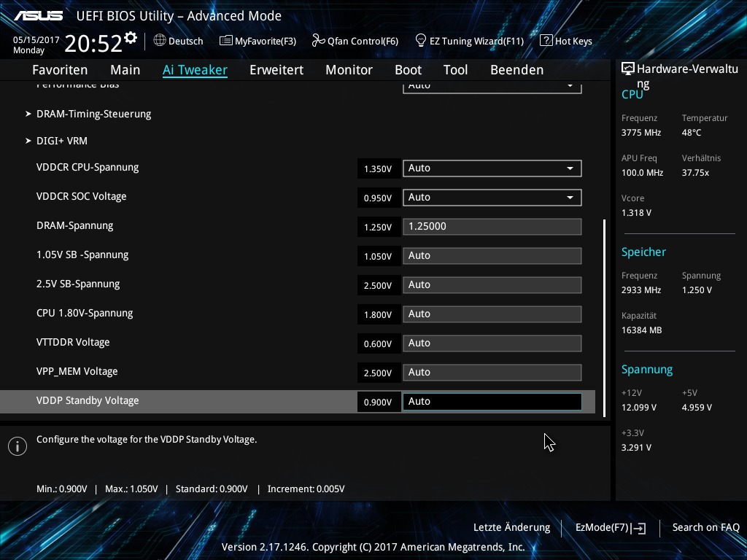The height and width of the screenshot is (560, 747).
Task: Open the Erweitert tab
Action: click(x=276, y=70)
